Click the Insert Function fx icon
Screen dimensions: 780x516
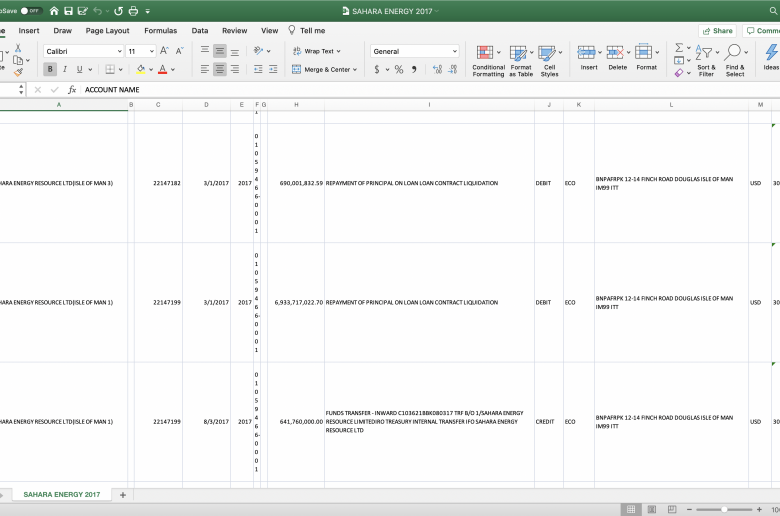pyautogui.click(x=72, y=90)
